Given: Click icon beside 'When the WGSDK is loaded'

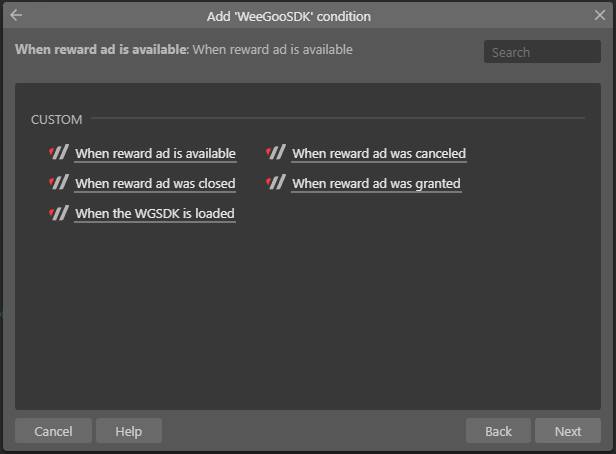Looking at the screenshot, I should [59, 213].
